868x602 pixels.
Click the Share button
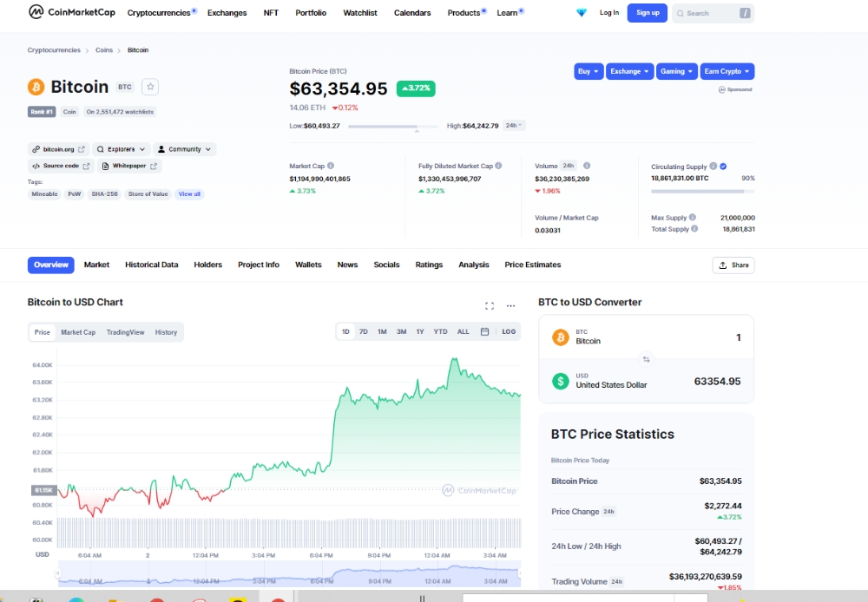click(733, 265)
